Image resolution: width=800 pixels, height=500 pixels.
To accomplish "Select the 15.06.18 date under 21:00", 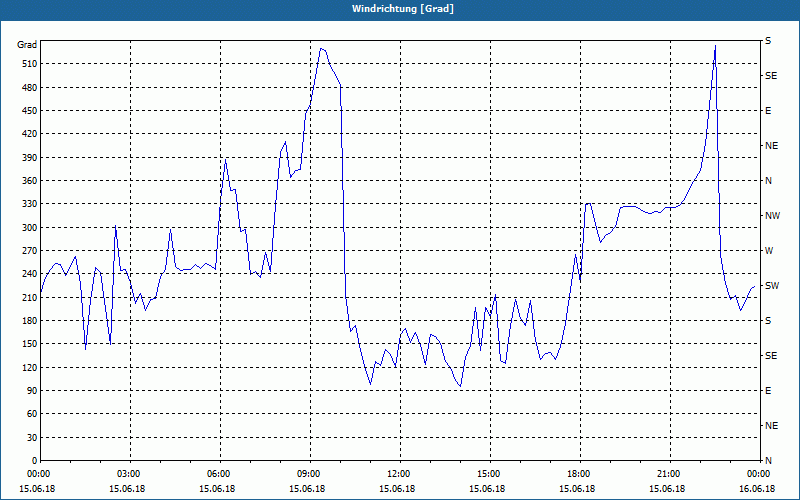I will tap(667, 489).
